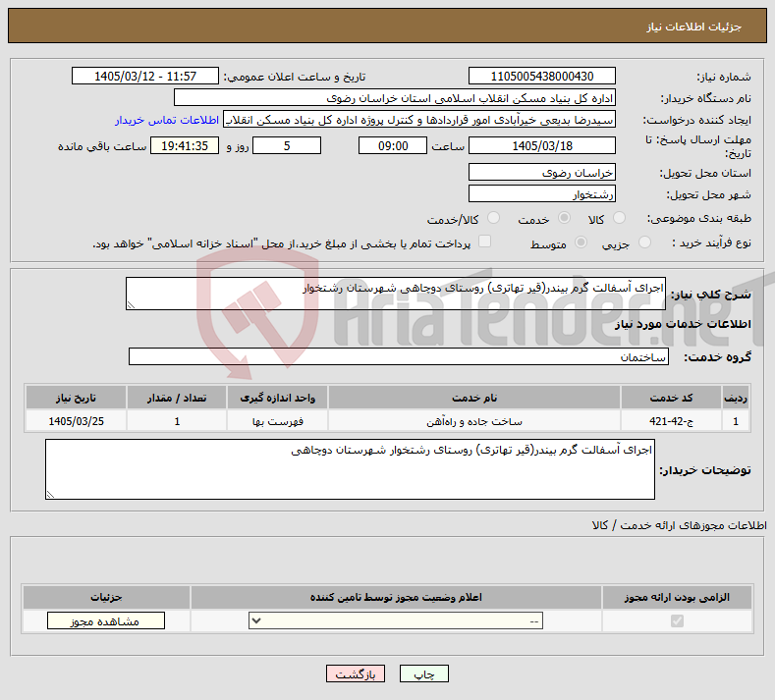Image resolution: width=775 pixels, height=700 pixels.
Task: Click the واحد اندازه گیری column header
Action: 277,398
